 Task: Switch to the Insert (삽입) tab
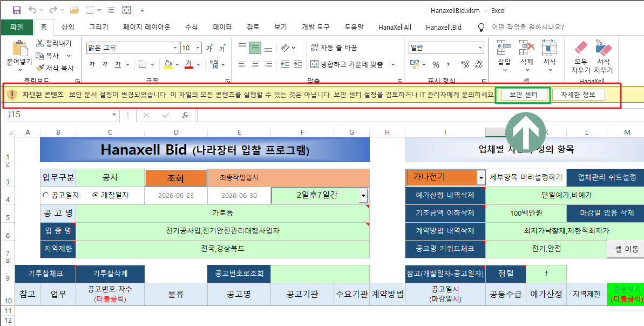pyautogui.click(x=68, y=27)
